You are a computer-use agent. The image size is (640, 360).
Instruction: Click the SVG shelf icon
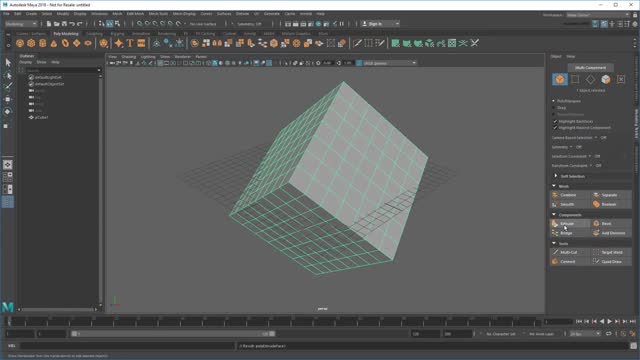pos(141,43)
